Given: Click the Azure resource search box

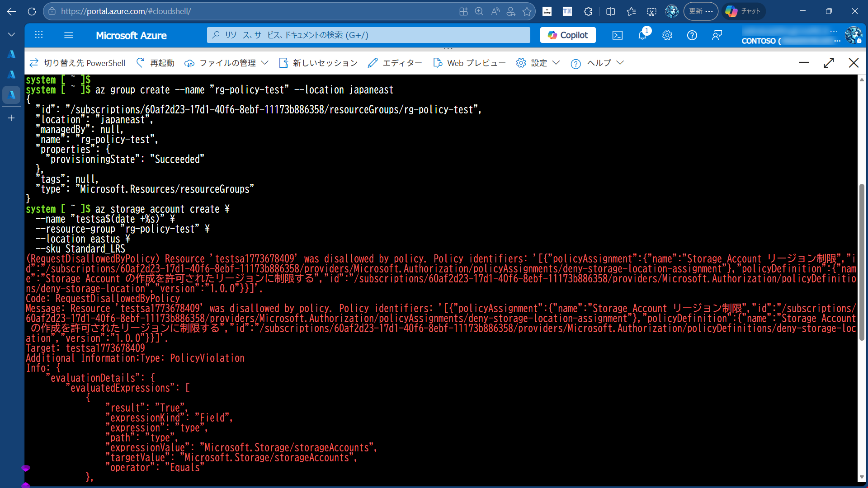Looking at the screenshot, I should coord(368,35).
